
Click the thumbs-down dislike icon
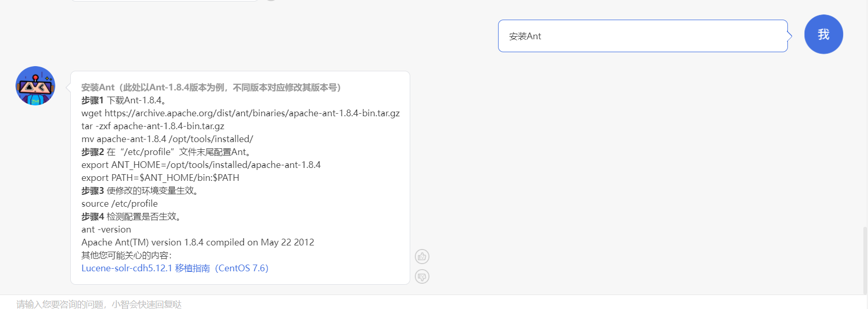[422, 276]
